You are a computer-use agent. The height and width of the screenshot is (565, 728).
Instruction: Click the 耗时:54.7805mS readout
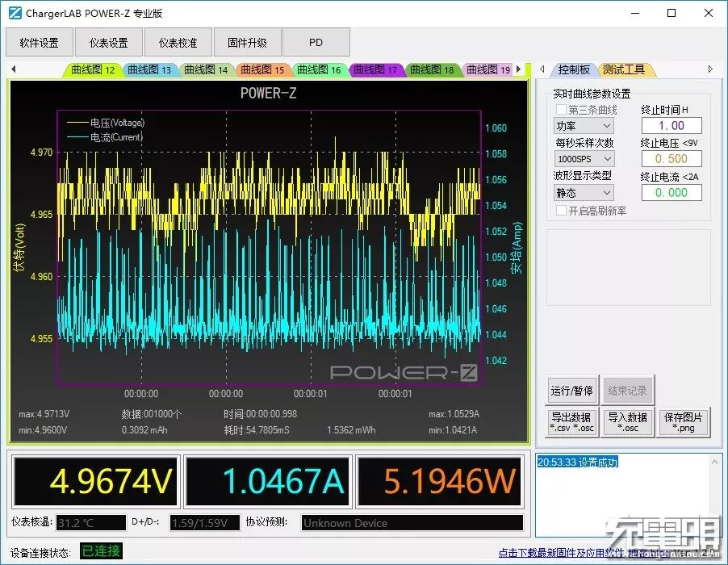tap(257, 430)
